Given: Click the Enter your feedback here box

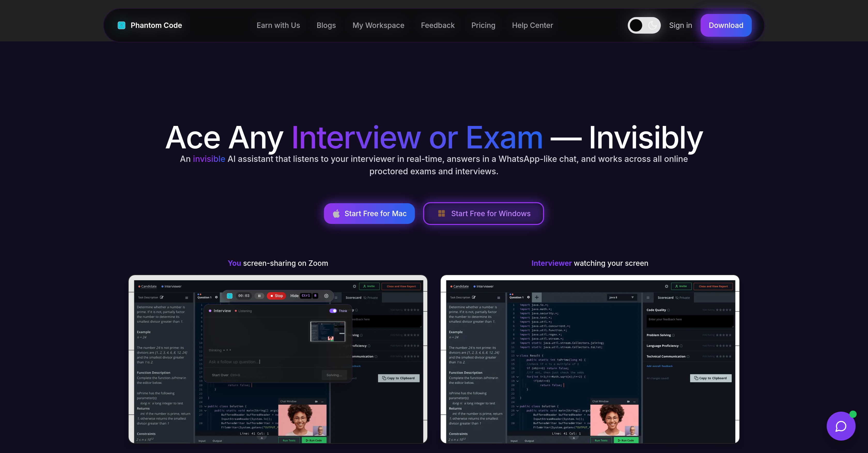Looking at the screenshot, I should click(689, 321).
